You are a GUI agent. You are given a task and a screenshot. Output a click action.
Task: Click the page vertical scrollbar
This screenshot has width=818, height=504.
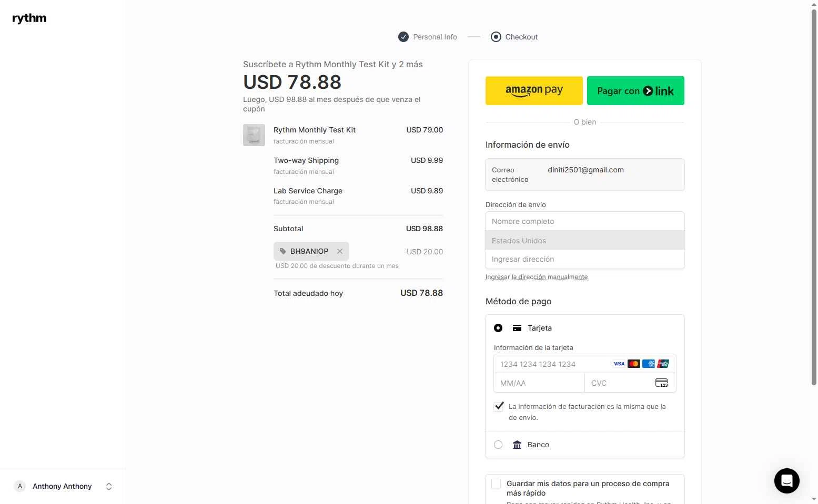point(814,197)
